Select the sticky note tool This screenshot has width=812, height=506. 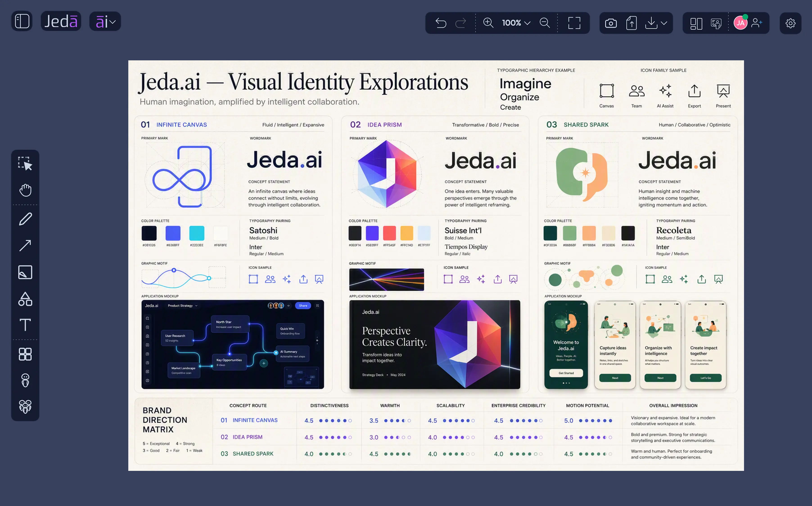coord(25,272)
